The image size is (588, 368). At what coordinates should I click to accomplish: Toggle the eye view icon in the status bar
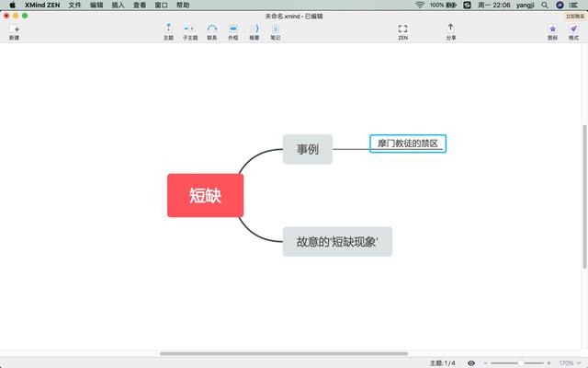click(471, 363)
